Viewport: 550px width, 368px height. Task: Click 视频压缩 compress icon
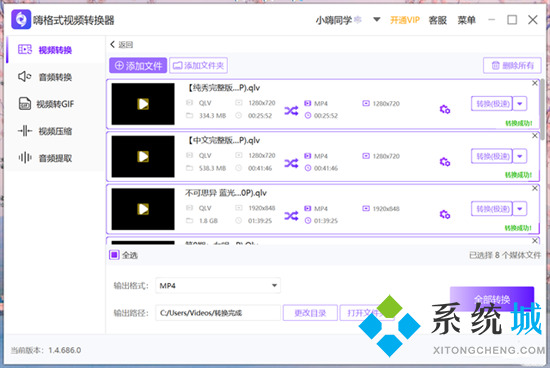pyautogui.click(x=25, y=131)
